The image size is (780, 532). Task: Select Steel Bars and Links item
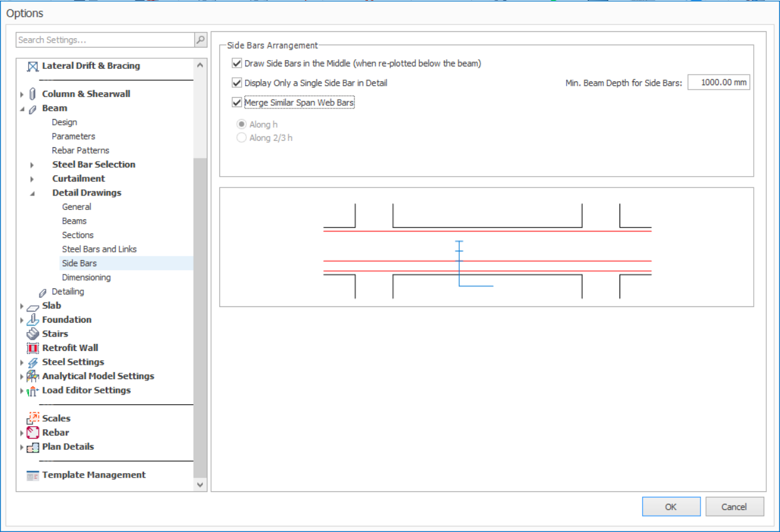pos(99,249)
